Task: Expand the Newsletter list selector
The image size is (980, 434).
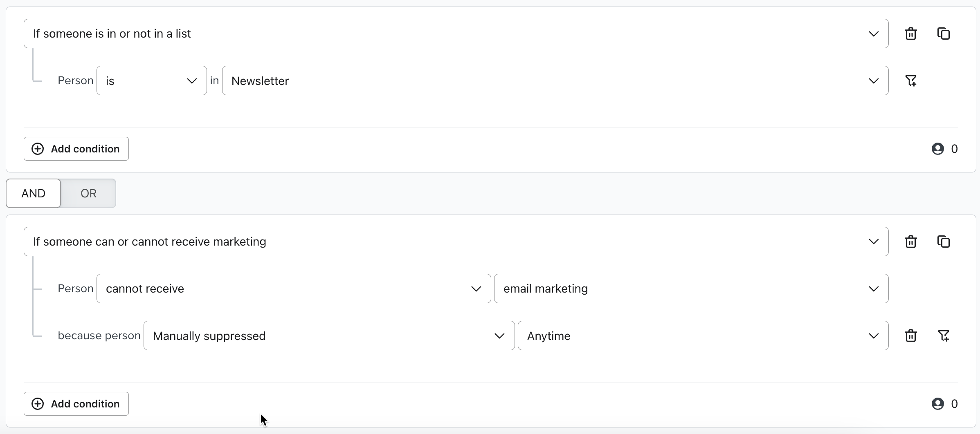Action: 555,81
